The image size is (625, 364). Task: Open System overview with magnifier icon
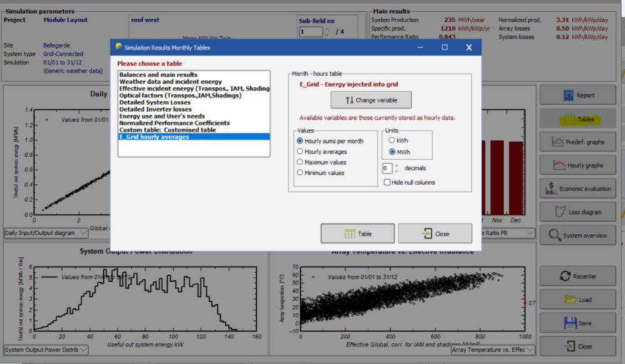[578, 235]
